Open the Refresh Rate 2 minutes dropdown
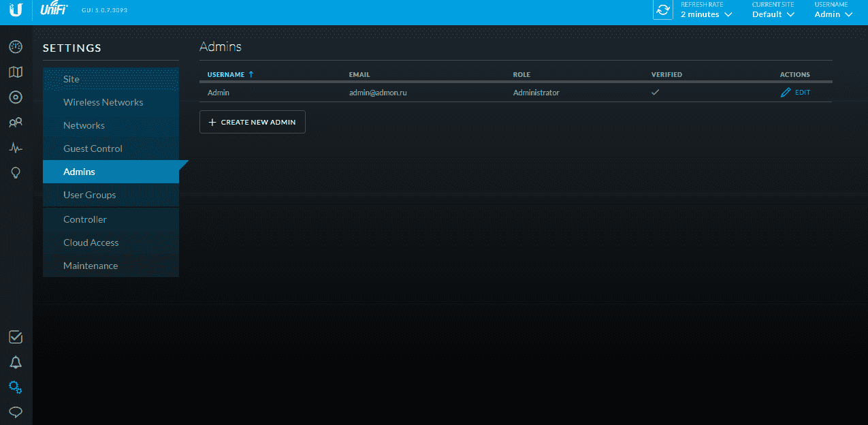Image resolution: width=868 pixels, height=425 pixels. (x=707, y=14)
